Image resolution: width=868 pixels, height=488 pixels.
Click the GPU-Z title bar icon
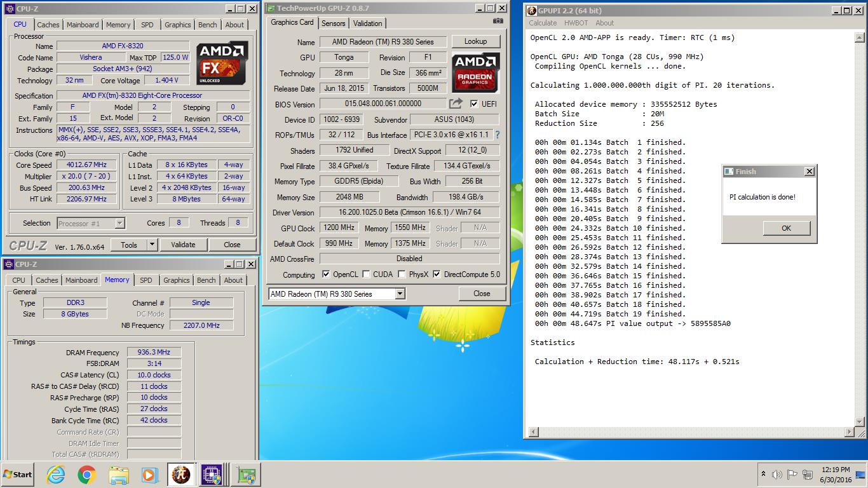click(x=271, y=8)
